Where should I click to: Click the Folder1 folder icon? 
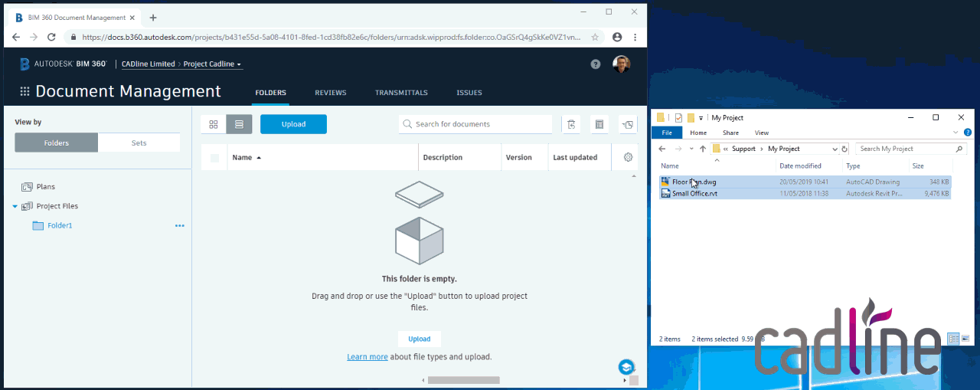(x=38, y=225)
